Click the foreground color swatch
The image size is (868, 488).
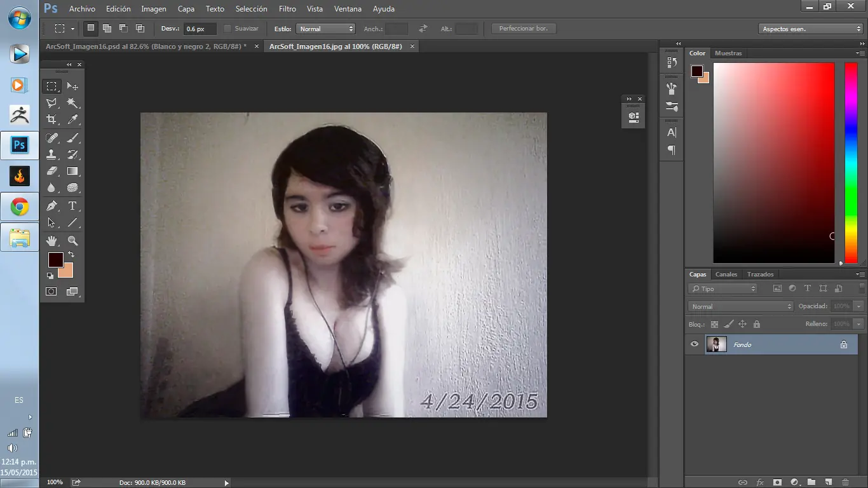tap(56, 259)
